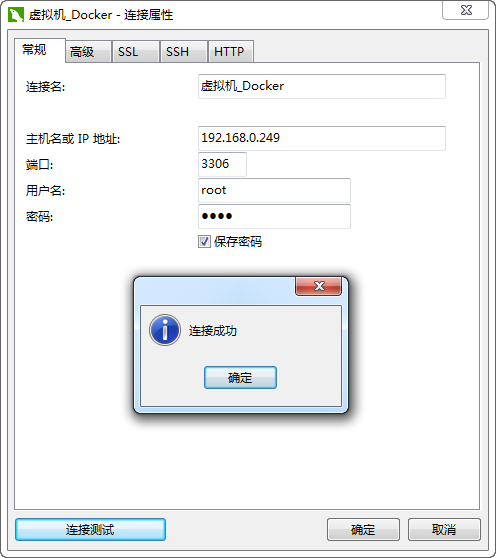Click the blue information icon in popup
496x558 pixels.
tap(165, 330)
